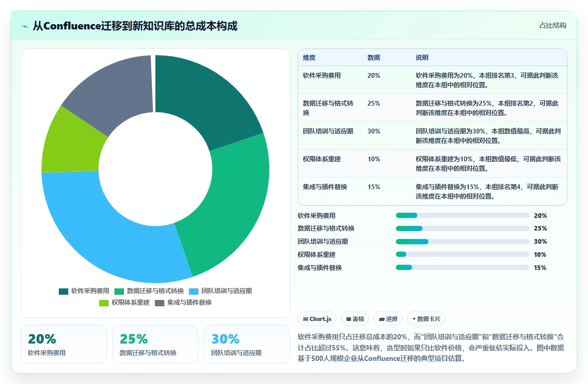Click description mentioning 本组排名第3
This screenshot has height=384, width=588.
(487, 80)
